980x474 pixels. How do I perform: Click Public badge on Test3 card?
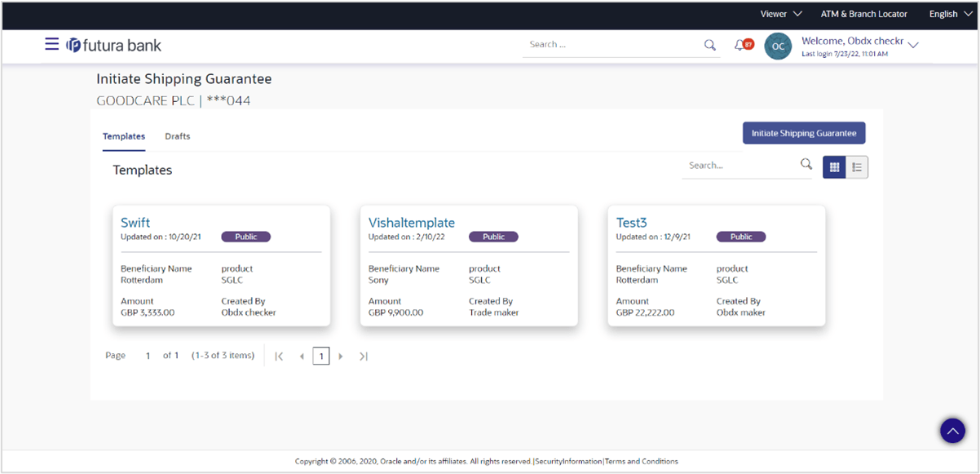click(741, 237)
